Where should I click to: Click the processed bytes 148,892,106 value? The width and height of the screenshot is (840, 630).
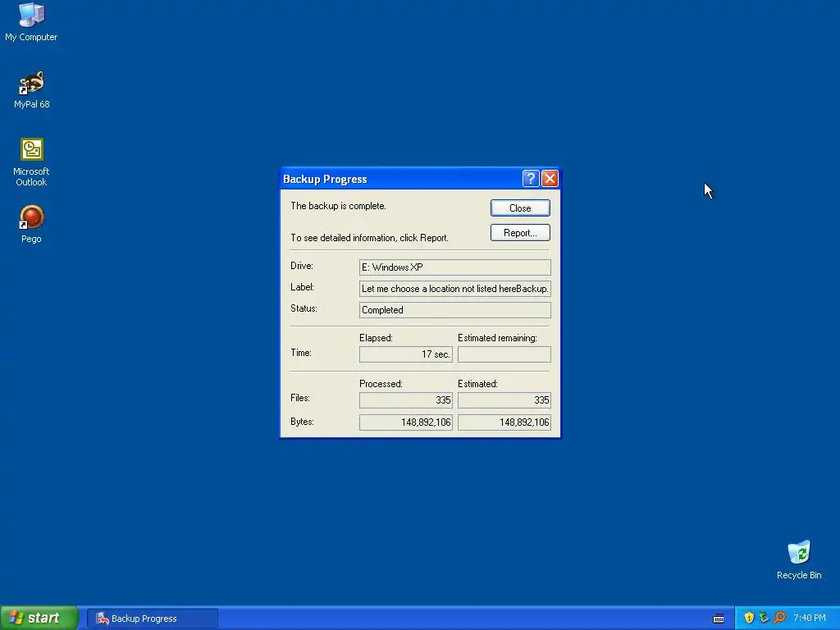tap(405, 422)
